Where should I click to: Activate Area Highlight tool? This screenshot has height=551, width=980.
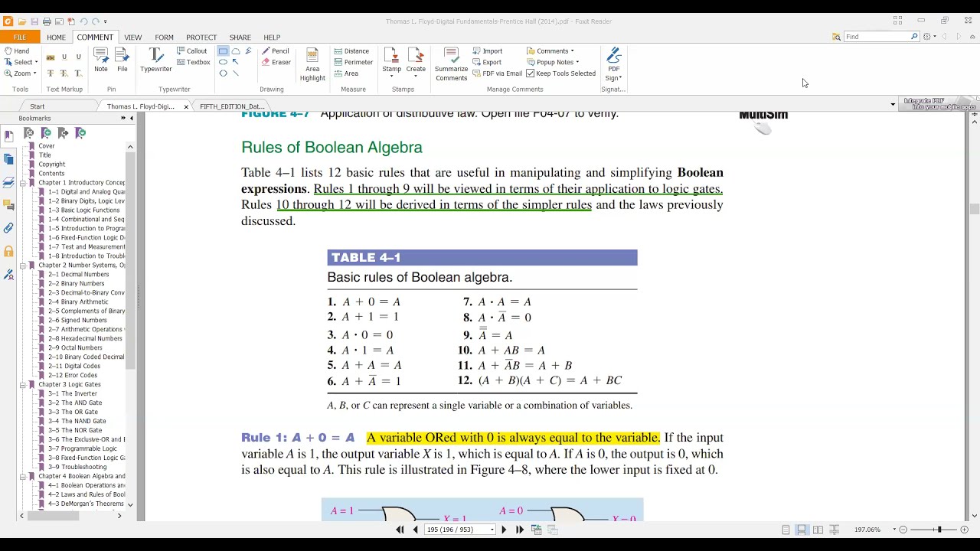pyautogui.click(x=312, y=64)
